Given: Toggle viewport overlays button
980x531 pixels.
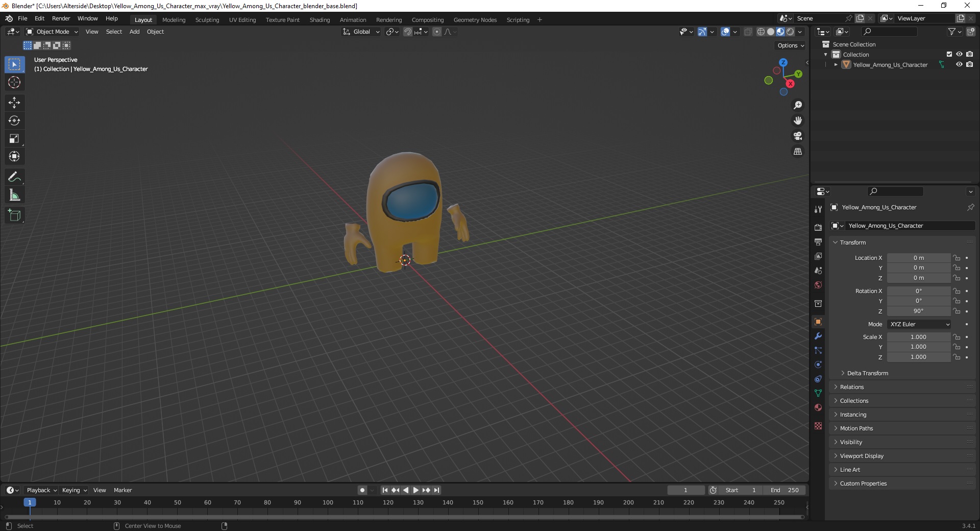Looking at the screenshot, I should [725, 32].
